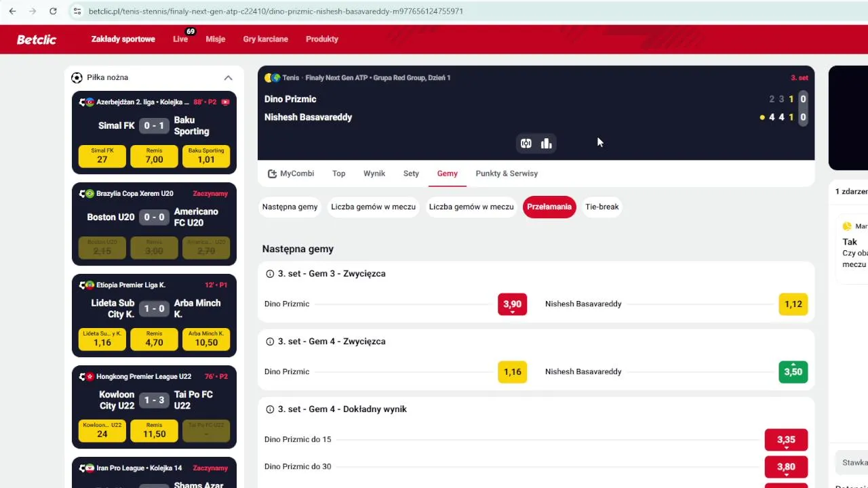Go to Misje in top navigation
Screen dimensions: 868x488
click(x=216, y=39)
